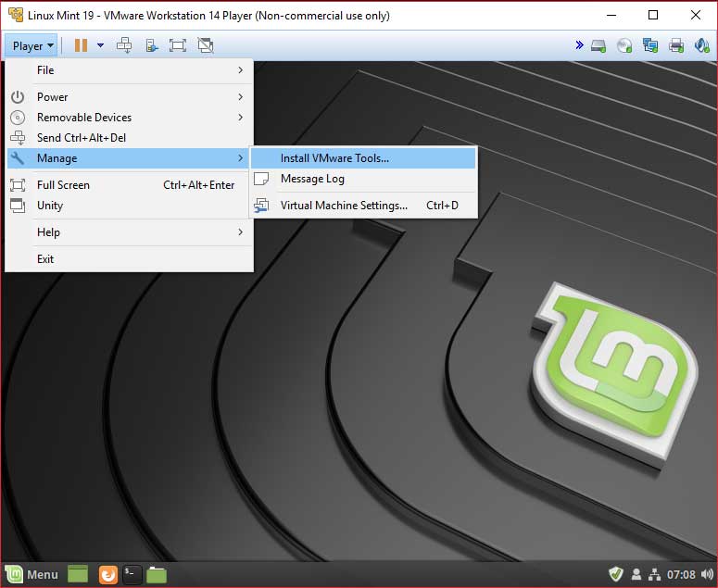Click the volume tray icon in Mint
The width and height of the screenshot is (718, 588).
click(707, 574)
